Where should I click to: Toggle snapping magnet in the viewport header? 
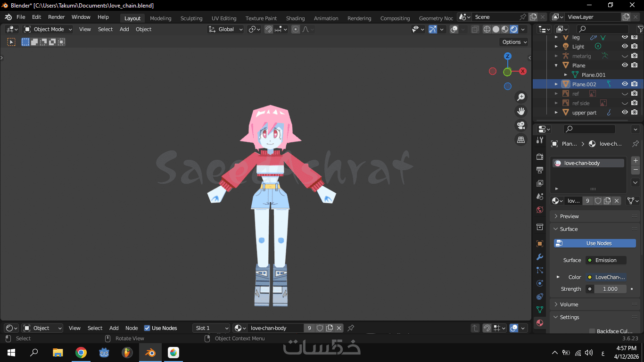pyautogui.click(x=269, y=29)
